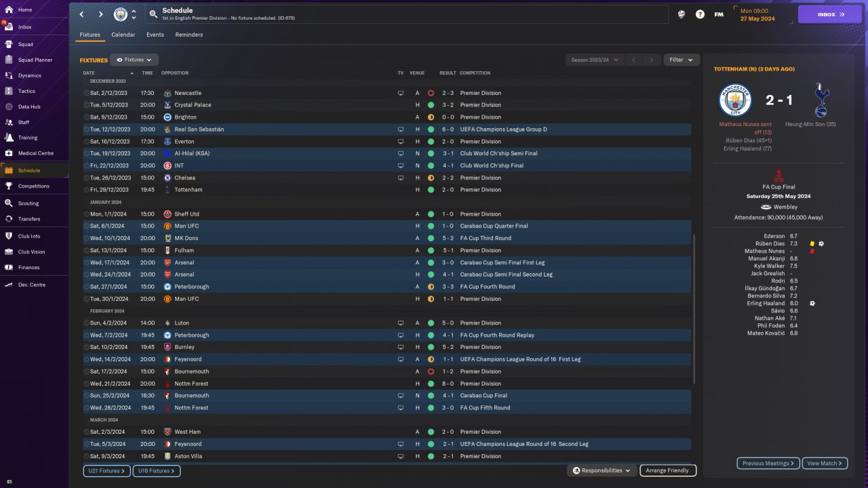Open the Responsibilities dropdown

pos(601,470)
